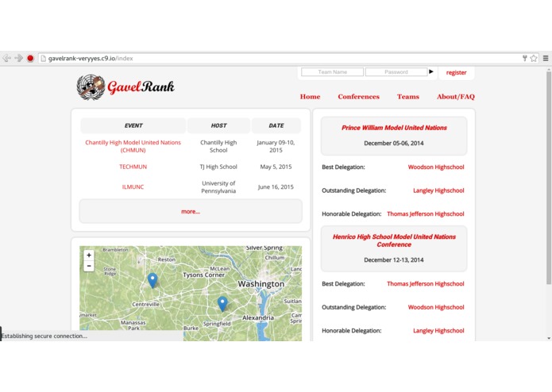
Task: Click the page vertical scrollbar thumb
Action: [x=549, y=178]
